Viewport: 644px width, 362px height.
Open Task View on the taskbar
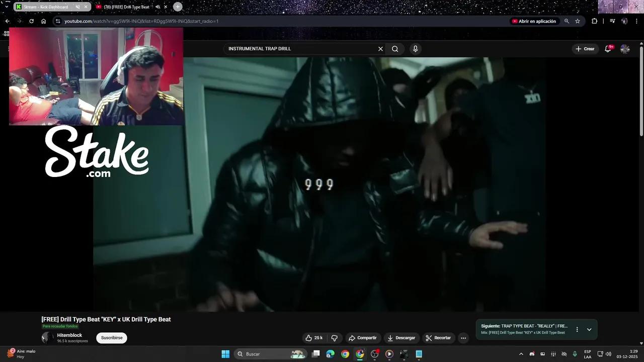click(x=315, y=354)
